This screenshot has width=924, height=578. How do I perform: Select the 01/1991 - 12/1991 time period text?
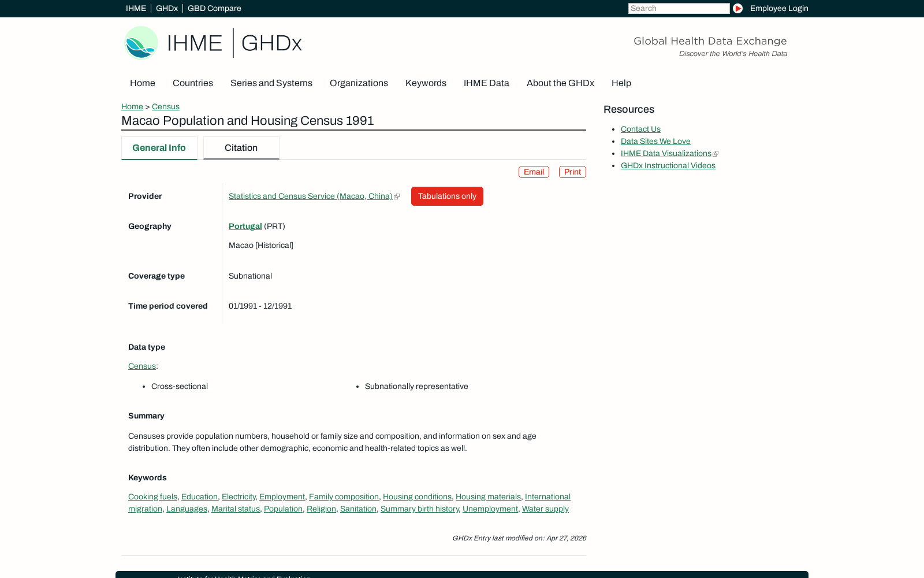pos(260,306)
